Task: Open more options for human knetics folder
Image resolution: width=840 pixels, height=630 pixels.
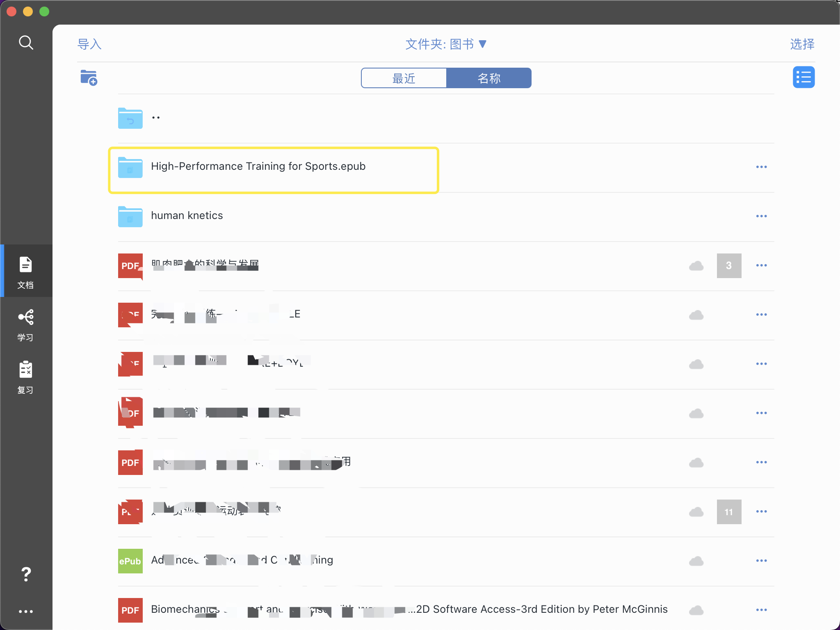Action: pos(761,216)
